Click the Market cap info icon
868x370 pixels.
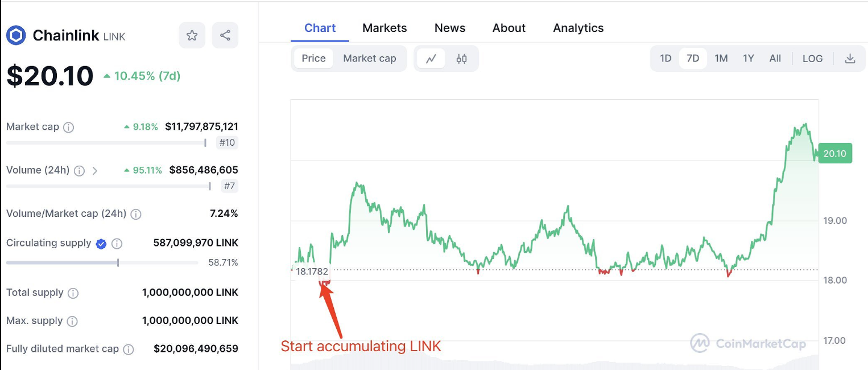(69, 128)
